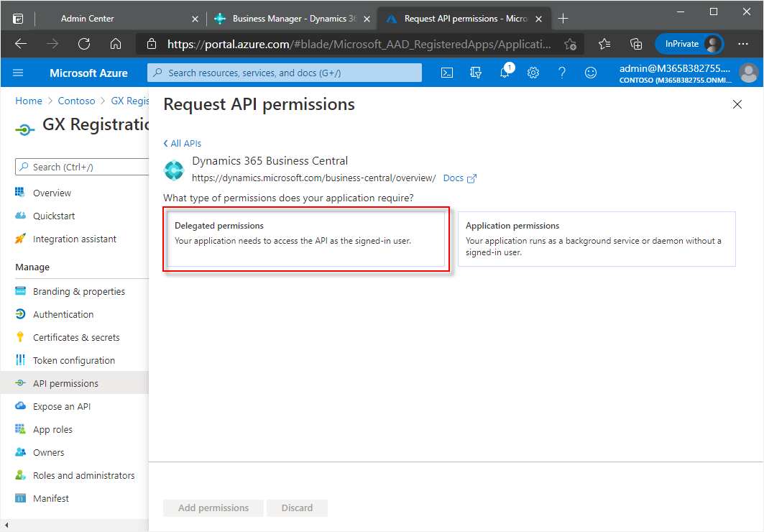Viewport: 764px width, 532px height.
Task: Close the Request API permissions panel
Action: point(737,105)
